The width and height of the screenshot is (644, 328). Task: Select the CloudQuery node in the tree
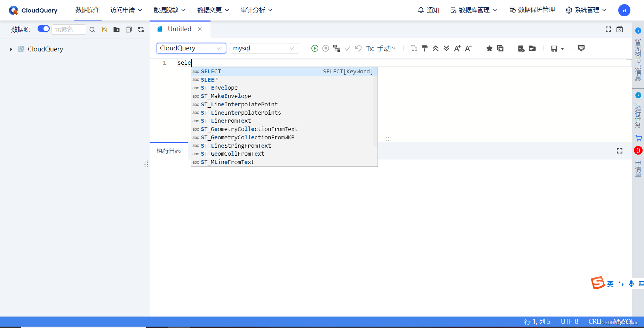pos(45,49)
